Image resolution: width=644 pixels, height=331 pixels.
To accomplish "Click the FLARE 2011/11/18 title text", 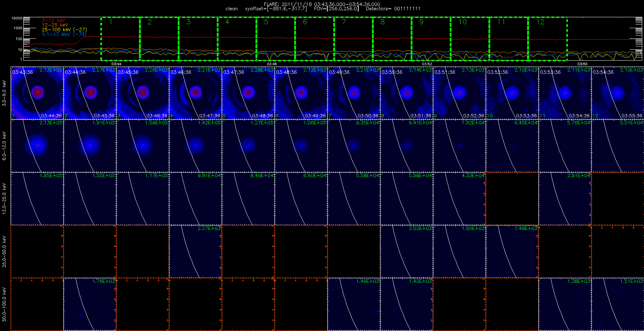I will (x=322, y=4).
